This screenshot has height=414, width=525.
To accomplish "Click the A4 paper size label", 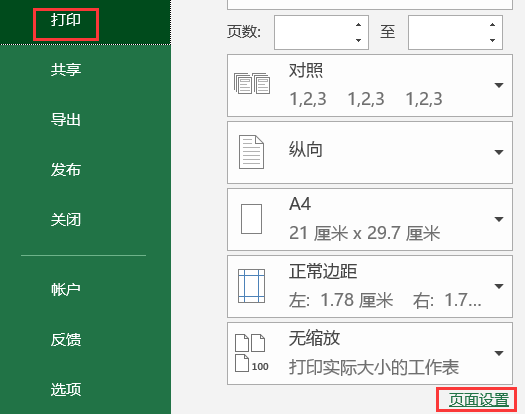I will [300, 204].
